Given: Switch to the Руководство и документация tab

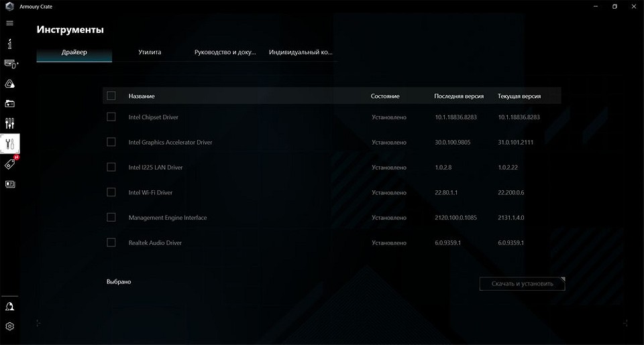Looking at the screenshot, I should (225, 52).
